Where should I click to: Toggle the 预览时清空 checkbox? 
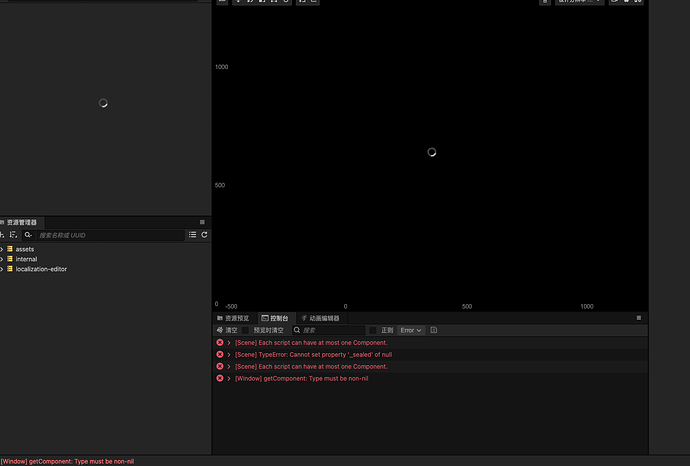click(246, 330)
